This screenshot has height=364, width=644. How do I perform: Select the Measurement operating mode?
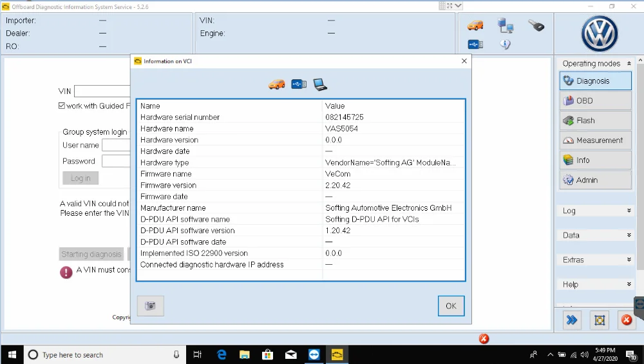(595, 140)
